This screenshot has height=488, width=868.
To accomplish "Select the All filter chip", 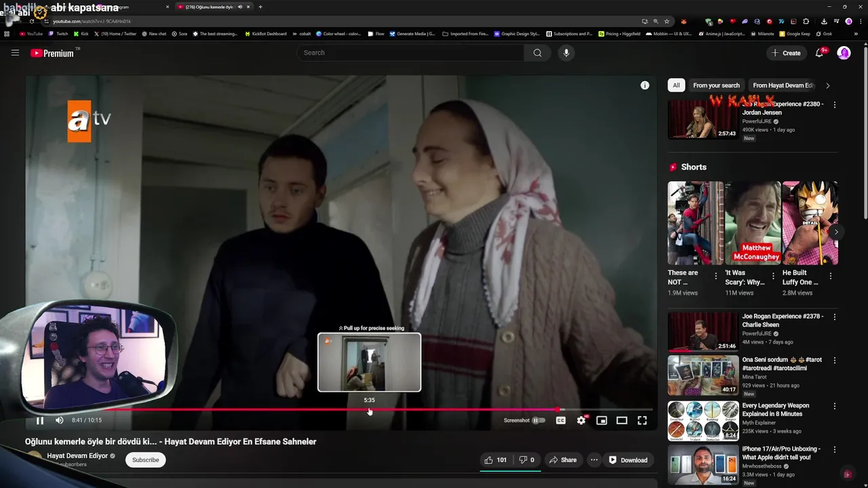I will 676,85.
